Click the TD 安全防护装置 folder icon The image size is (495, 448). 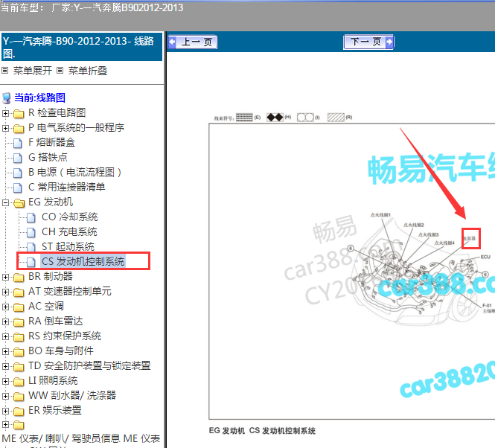point(19,367)
